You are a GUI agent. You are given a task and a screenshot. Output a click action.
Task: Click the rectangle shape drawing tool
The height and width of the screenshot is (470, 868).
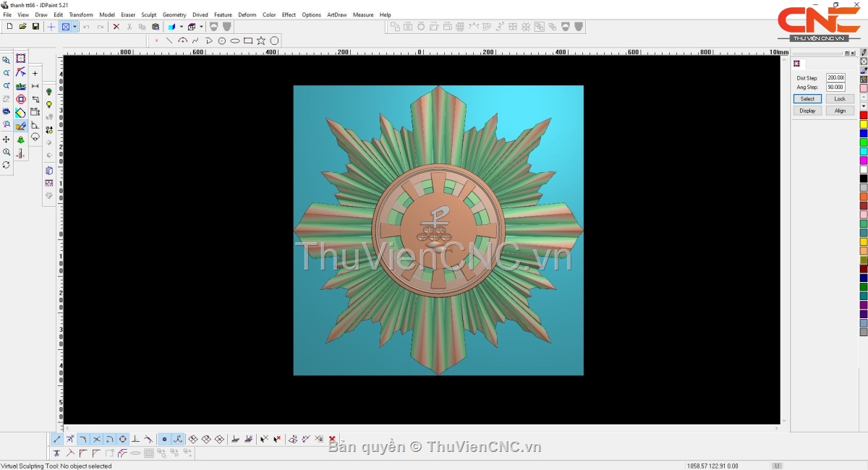tap(248, 40)
